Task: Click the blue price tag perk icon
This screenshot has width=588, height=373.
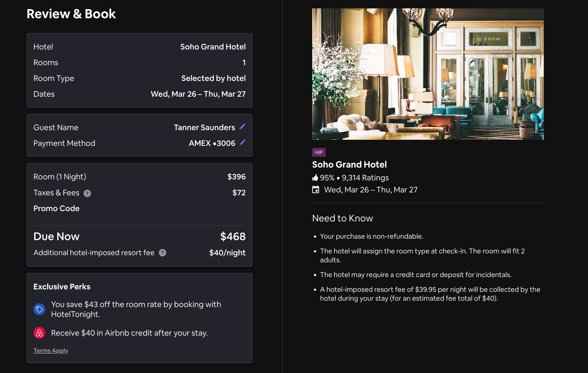Action: (x=39, y=309)
